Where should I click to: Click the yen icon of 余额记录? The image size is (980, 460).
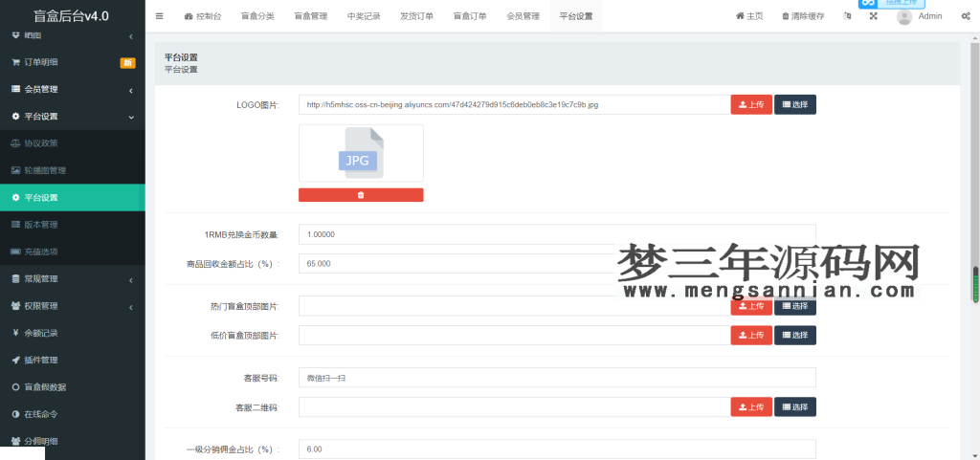click(x=15, y=334)
